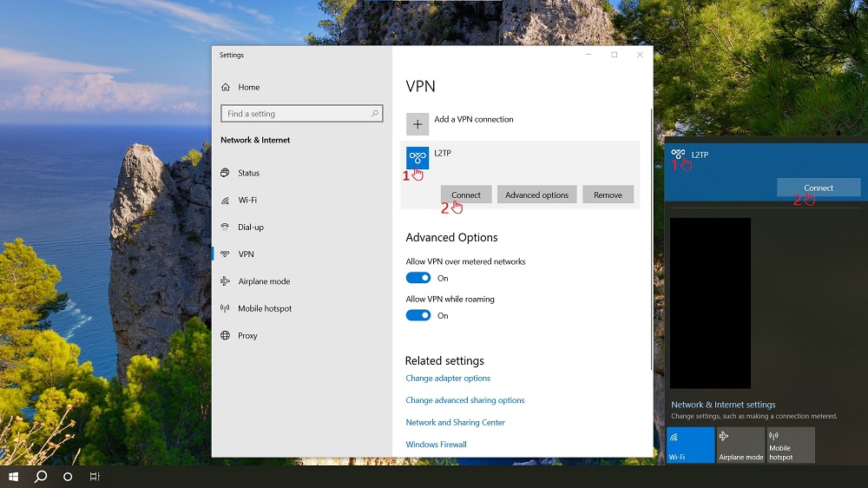868x488 pixels.
Task: Click the plus icon to add VPN connection
Action: 418,123
